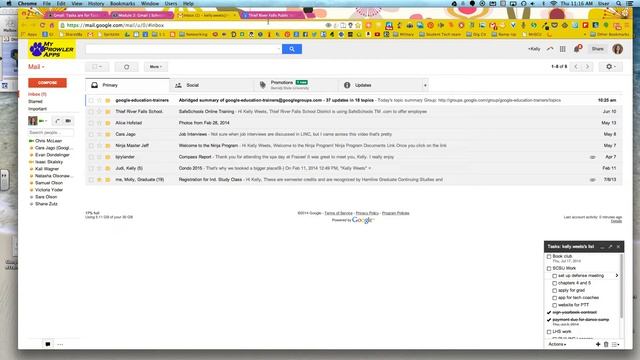The height and width of the screenshot is (360, 640).
Task: Open the settings gear dropdown
Action: pyautogui.click(x=611, y=67)
